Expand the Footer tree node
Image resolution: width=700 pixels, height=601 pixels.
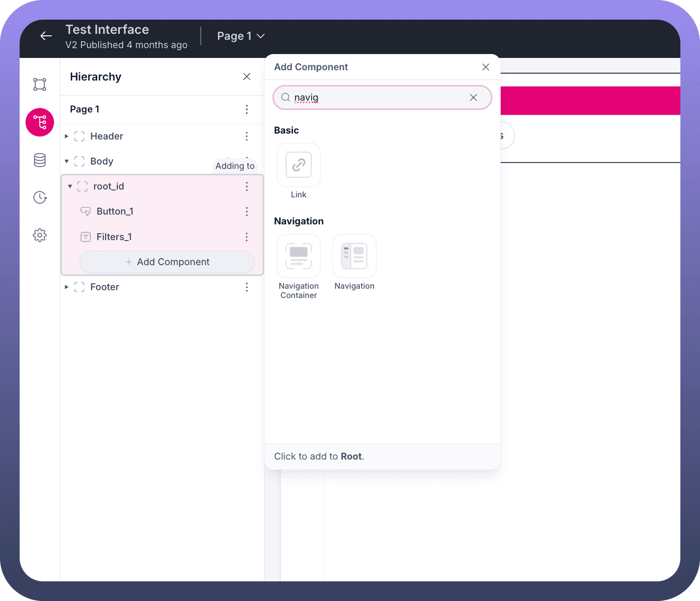(x=67, y=287)
